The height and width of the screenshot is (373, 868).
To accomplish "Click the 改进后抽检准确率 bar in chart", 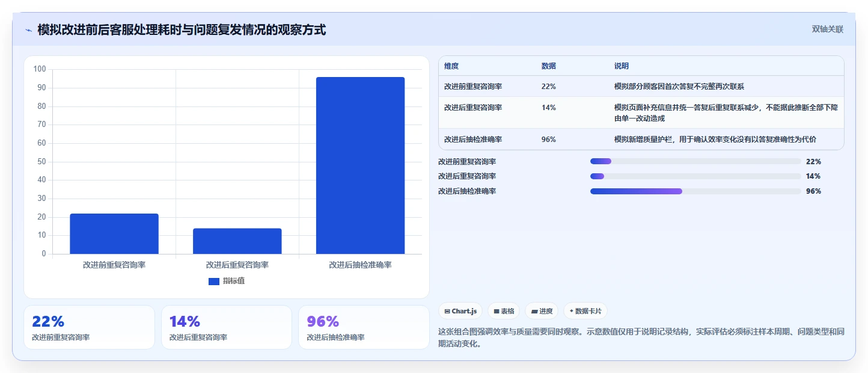I will [360, 165].
